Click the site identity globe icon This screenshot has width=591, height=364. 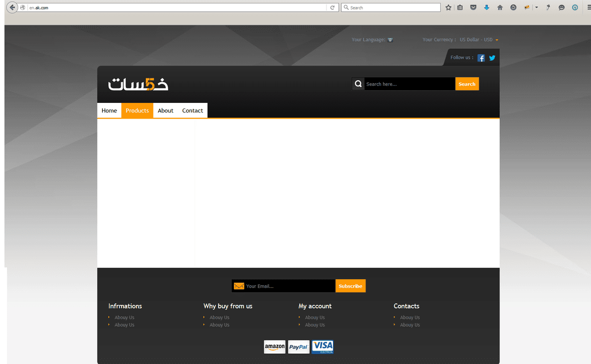pyautogui.click(x=23, y=7)
